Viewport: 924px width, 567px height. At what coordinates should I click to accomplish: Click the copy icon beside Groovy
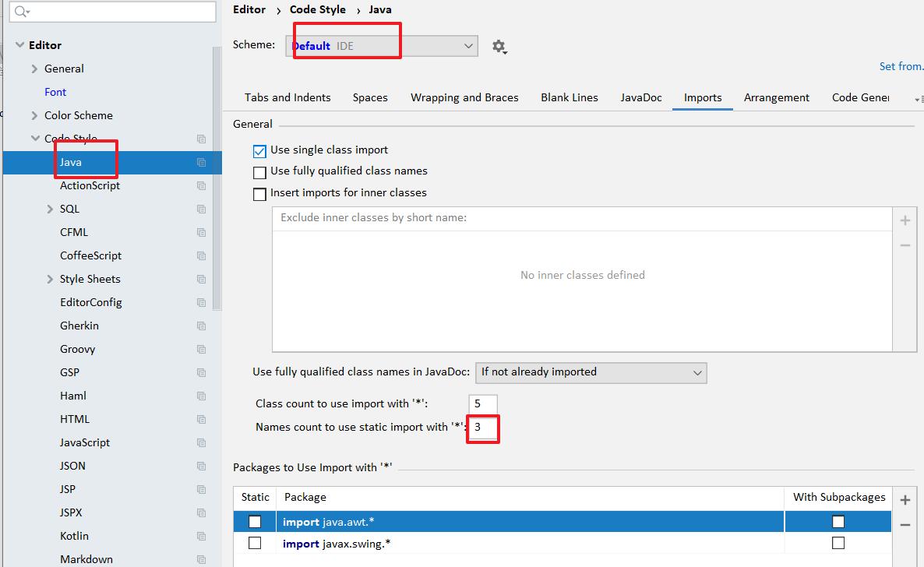(201, 350)
